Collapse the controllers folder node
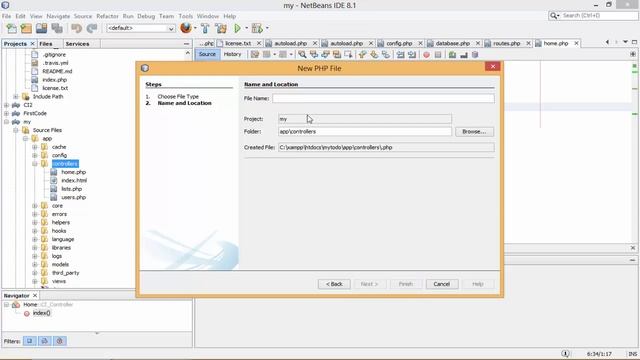 pyautogui.click(x=35, y=164)
